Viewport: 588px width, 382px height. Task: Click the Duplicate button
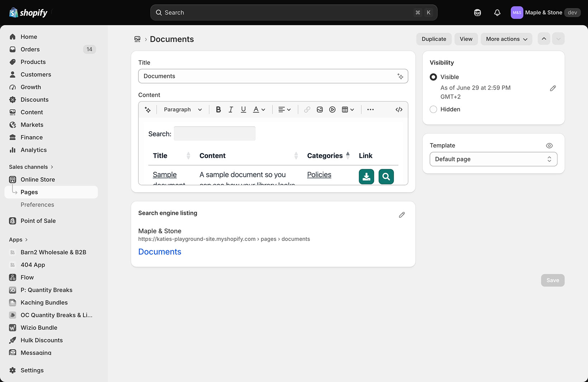(x=434, y=39)
